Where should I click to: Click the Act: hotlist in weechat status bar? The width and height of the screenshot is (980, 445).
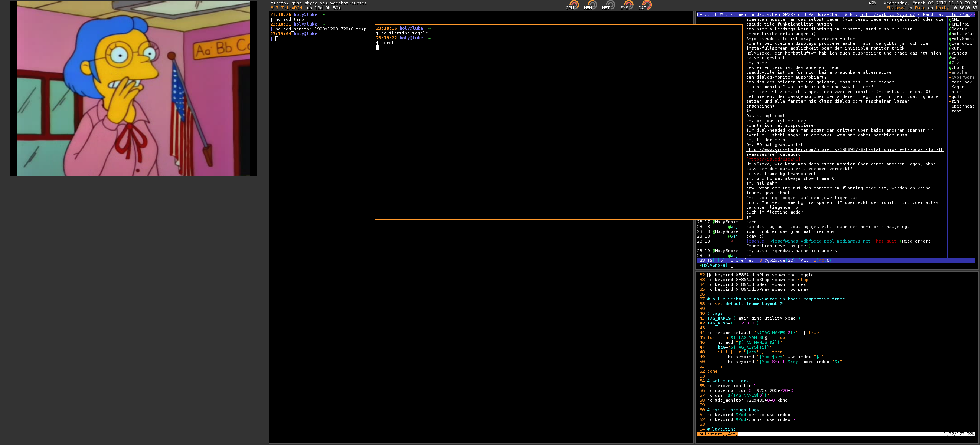click(x=816, y=260)
